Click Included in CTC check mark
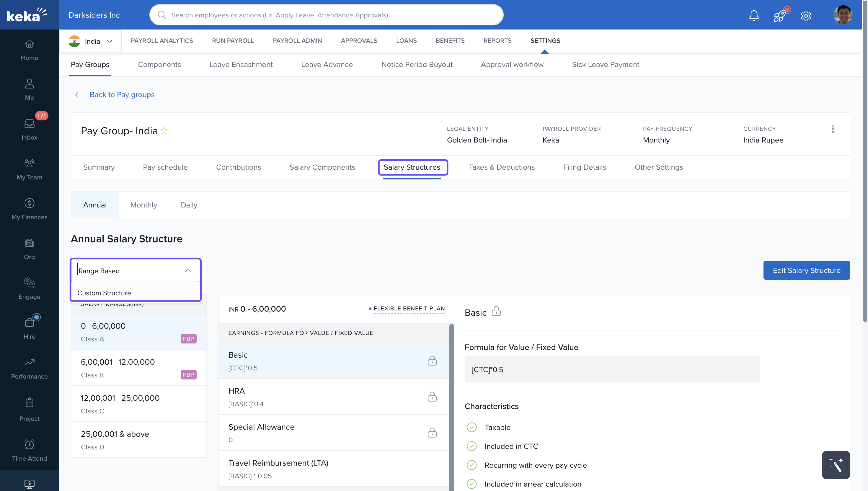This screenshot has height=491, width=868. 471,446
